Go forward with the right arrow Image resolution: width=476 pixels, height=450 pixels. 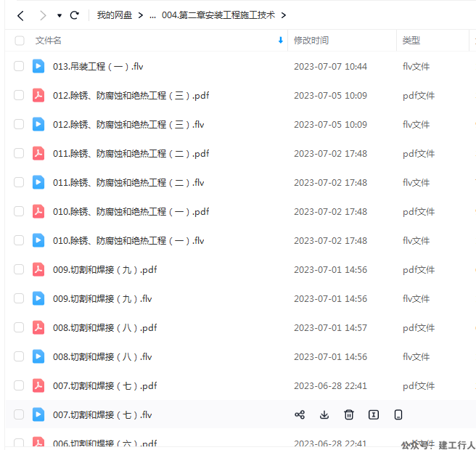tap(43, 15)
